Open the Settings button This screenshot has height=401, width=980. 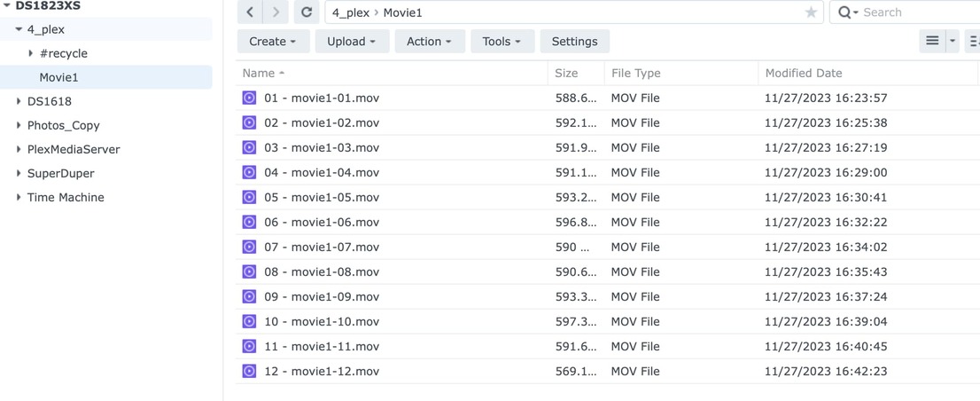[574, 42]
